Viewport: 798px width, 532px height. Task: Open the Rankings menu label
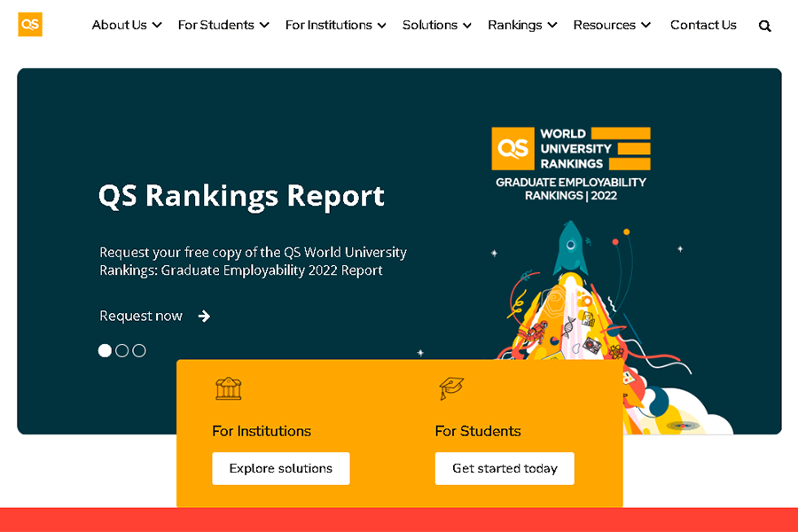click(515, 25)
